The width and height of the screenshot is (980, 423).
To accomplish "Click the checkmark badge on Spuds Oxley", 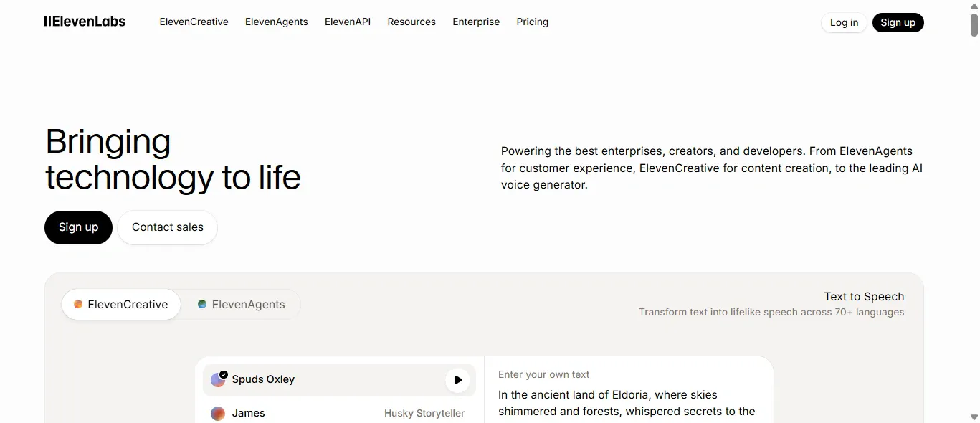I will click(x=223, y=374).
